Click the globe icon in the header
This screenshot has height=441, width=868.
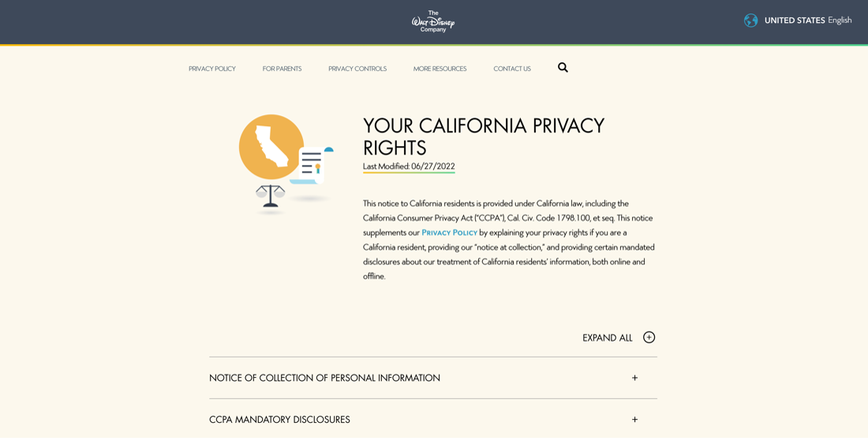tap(750, 21)
